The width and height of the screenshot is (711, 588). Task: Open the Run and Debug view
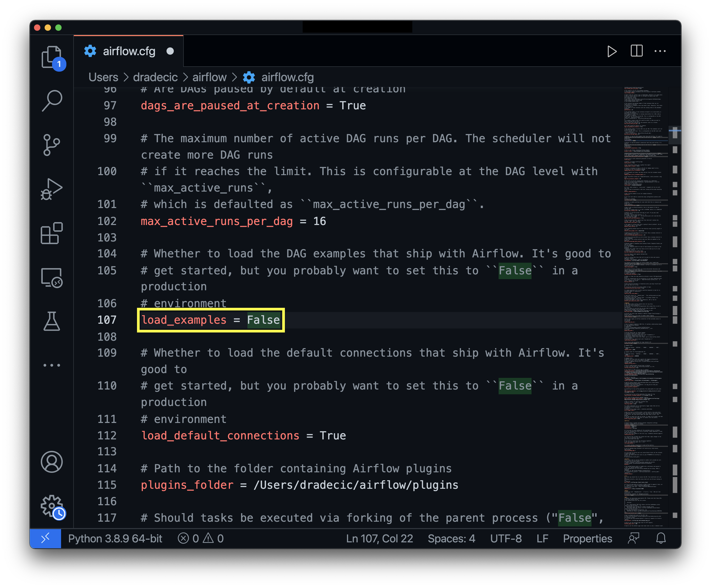(x=52, y=189)
